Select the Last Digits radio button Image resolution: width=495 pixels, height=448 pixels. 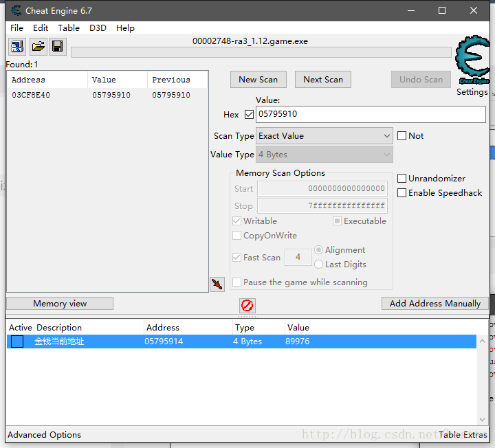click(318, 264)
